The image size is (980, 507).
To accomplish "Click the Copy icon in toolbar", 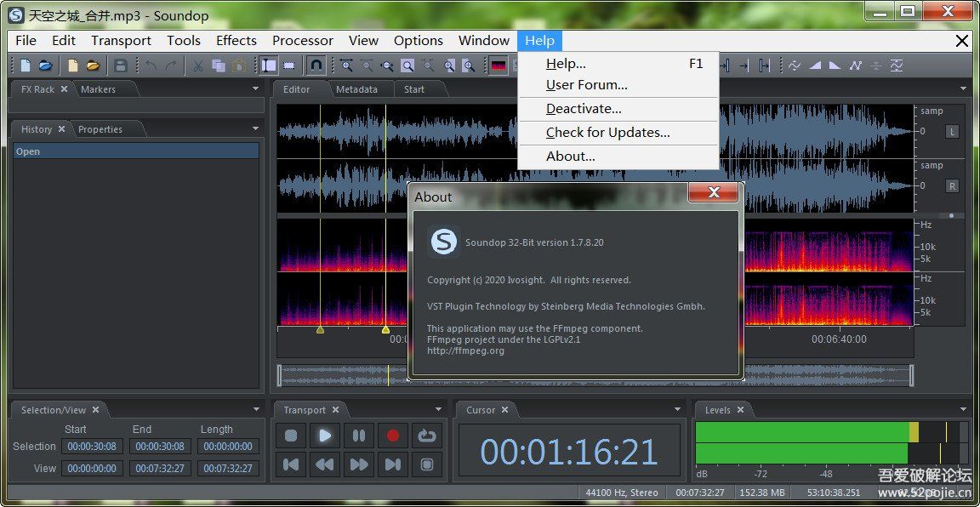I will (218, 65).
